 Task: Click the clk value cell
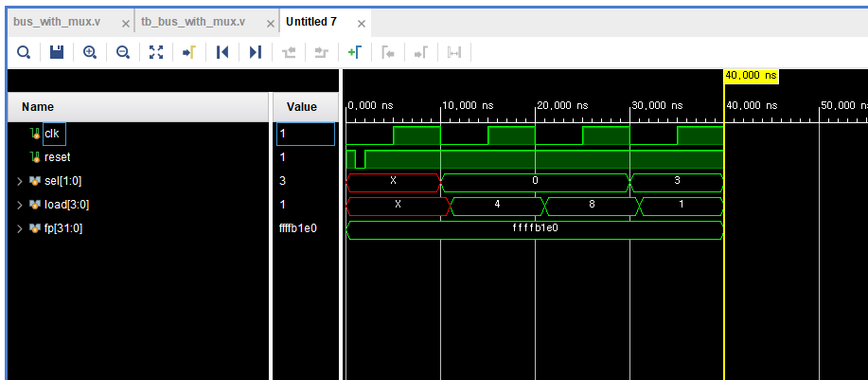point(306,134)
